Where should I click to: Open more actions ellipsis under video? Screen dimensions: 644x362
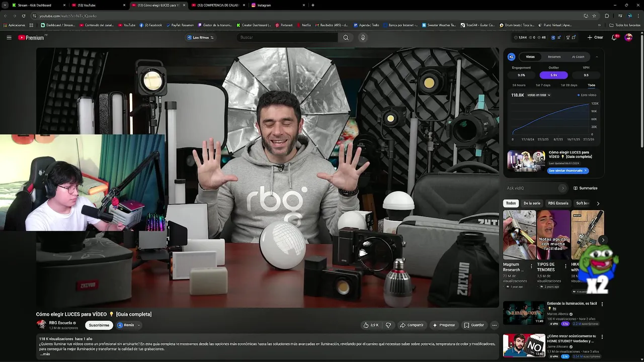[494, 325]
